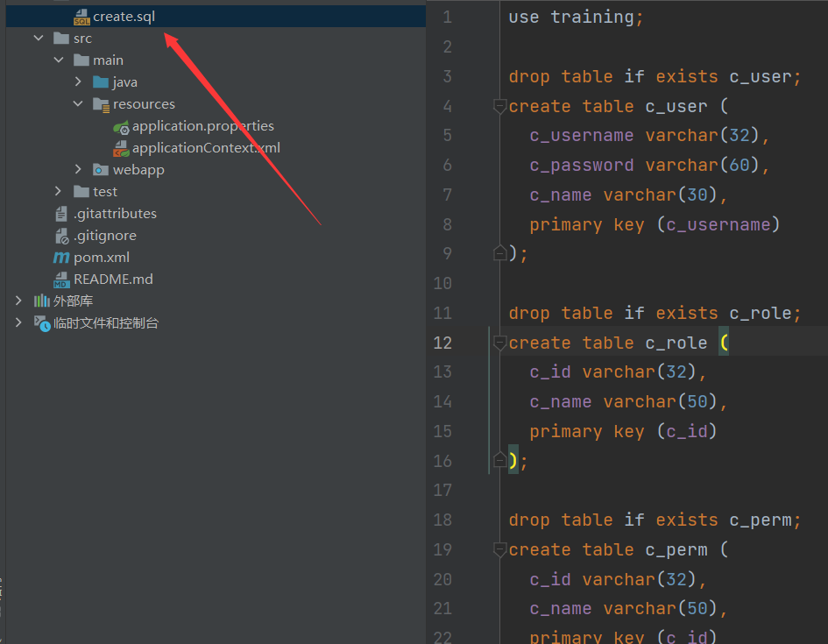The width and height of the screenshot is (828, 644).
Task: Collapse the resources folder
Action: [x=78, y=104]
